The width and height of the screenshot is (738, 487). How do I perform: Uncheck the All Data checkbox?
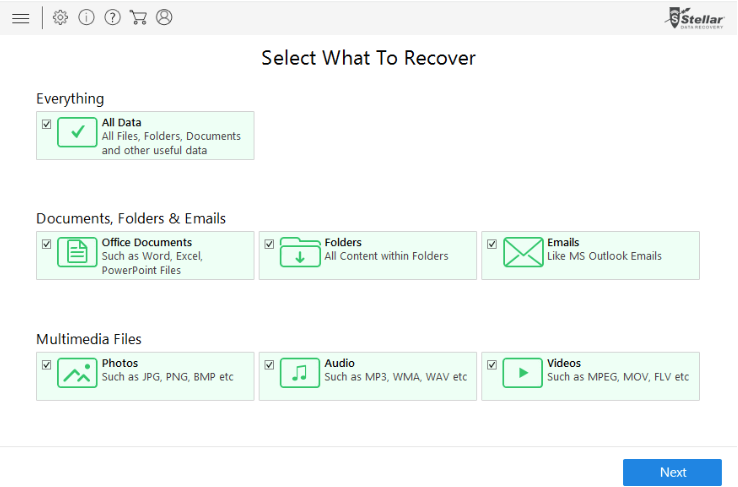tap(47, 124)
